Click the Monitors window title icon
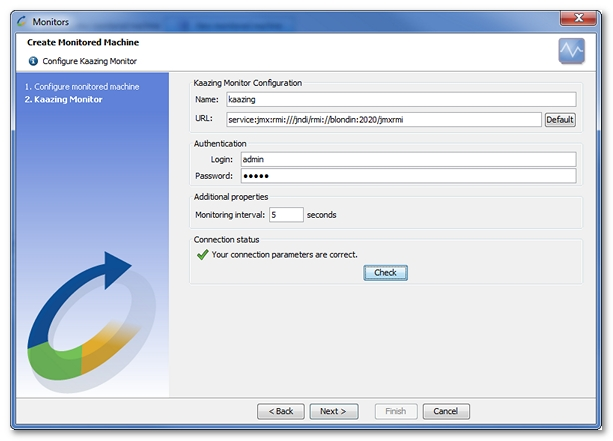The image size is (613, 441). click(22, 22)
